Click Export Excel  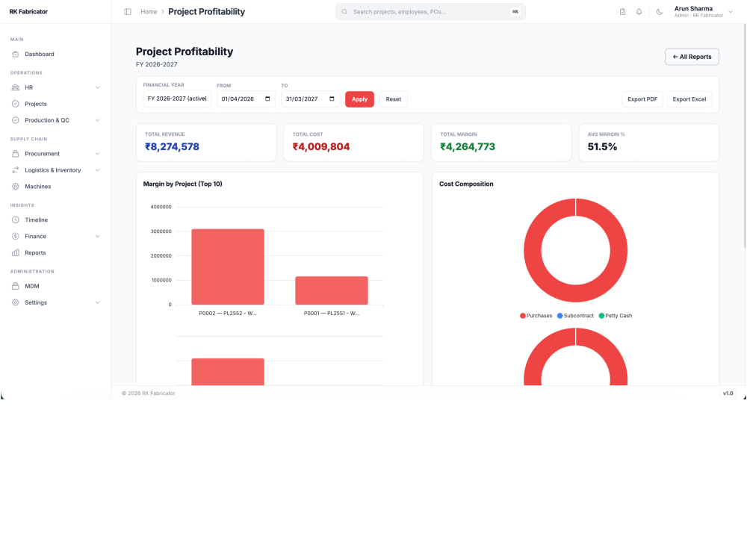[x=689, y=99]
